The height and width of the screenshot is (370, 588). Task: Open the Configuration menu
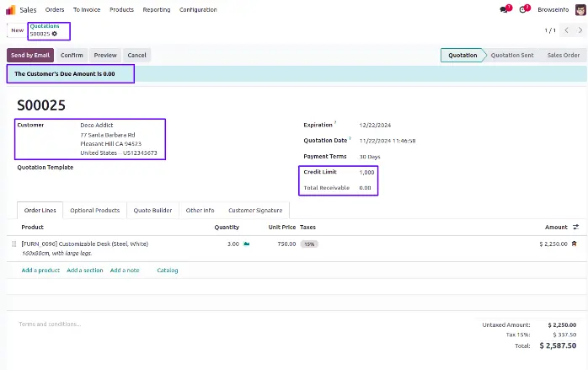(x=198, y=9)
